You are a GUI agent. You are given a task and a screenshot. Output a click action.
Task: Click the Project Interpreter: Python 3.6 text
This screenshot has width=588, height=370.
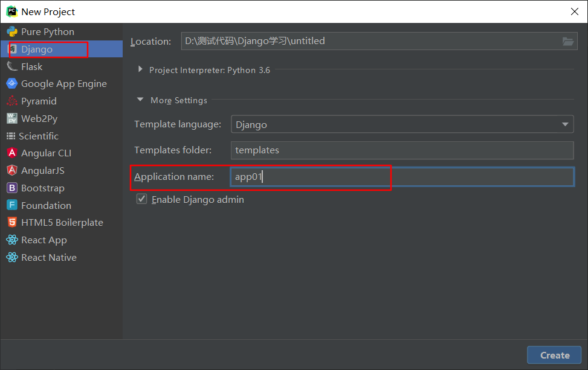point(210,70)
